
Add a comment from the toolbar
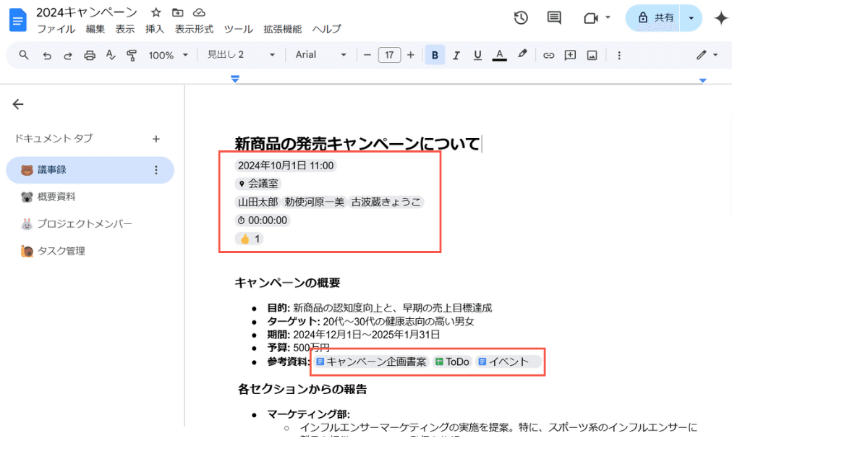[570, 55]
